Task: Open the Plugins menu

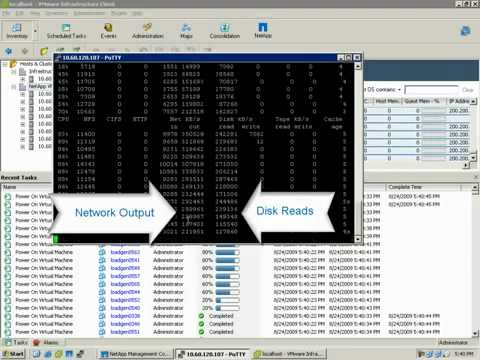Action: pos(119,13)
